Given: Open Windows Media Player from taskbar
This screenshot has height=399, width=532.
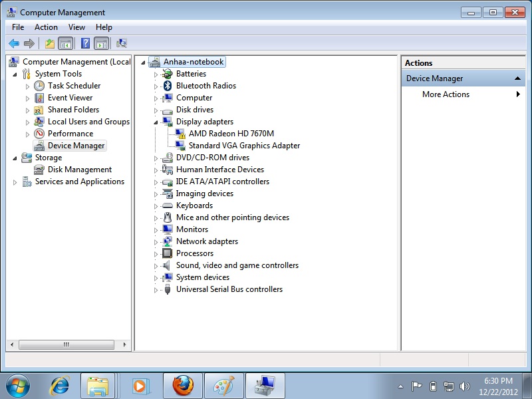Looking at the screenshot, I should [x=140, y=386].
